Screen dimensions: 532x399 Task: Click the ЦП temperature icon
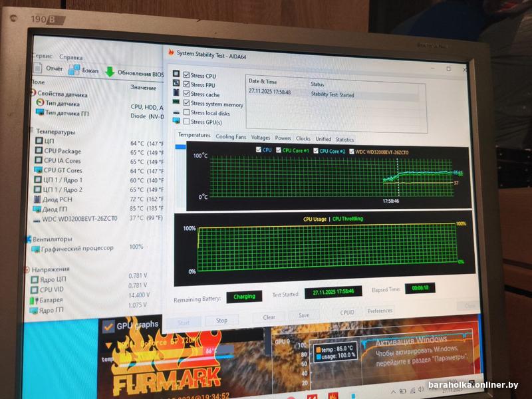pos(39,140)
